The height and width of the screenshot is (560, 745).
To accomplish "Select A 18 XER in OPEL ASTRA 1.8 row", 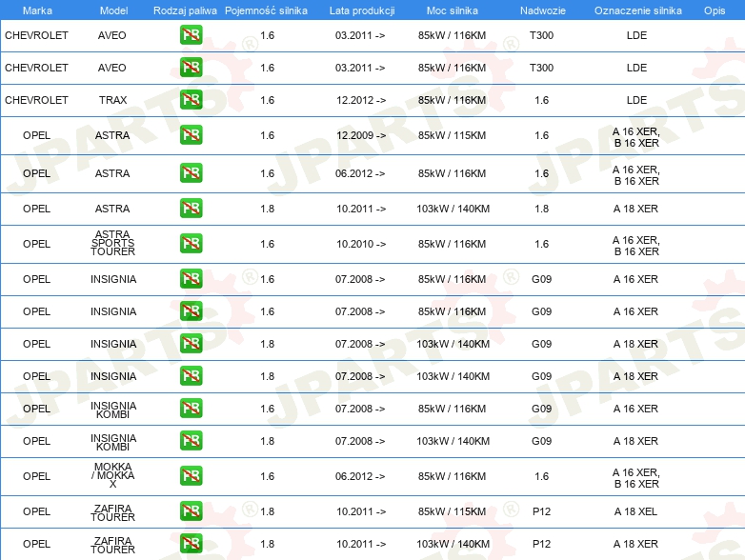I will (x=635, y=209).
